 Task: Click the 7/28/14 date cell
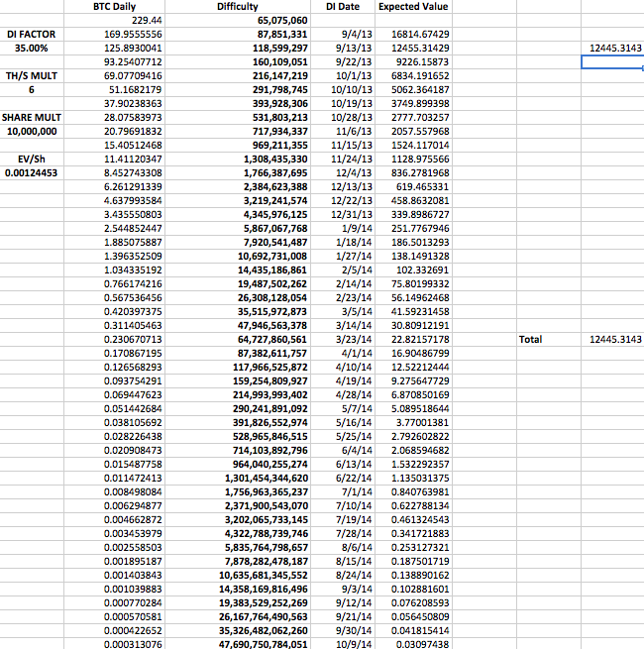343,533
